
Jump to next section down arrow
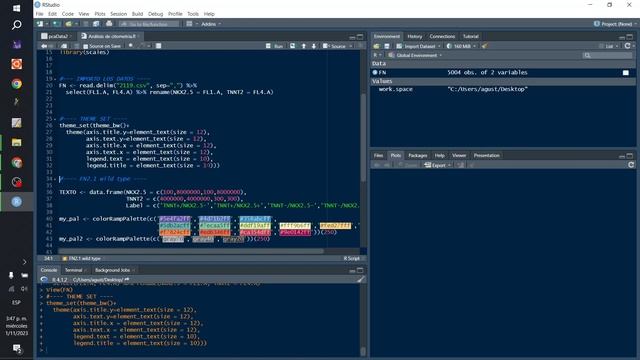point(314,46)
